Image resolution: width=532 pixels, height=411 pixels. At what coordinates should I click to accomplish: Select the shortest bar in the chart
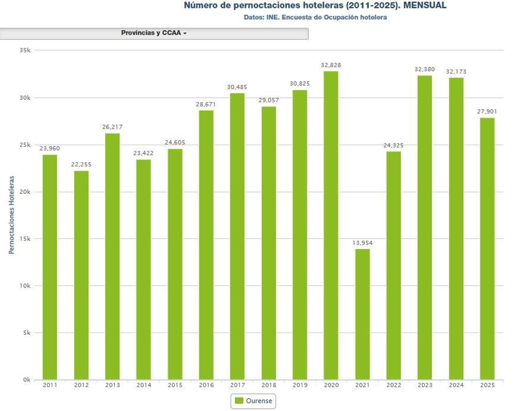point(362,316)
